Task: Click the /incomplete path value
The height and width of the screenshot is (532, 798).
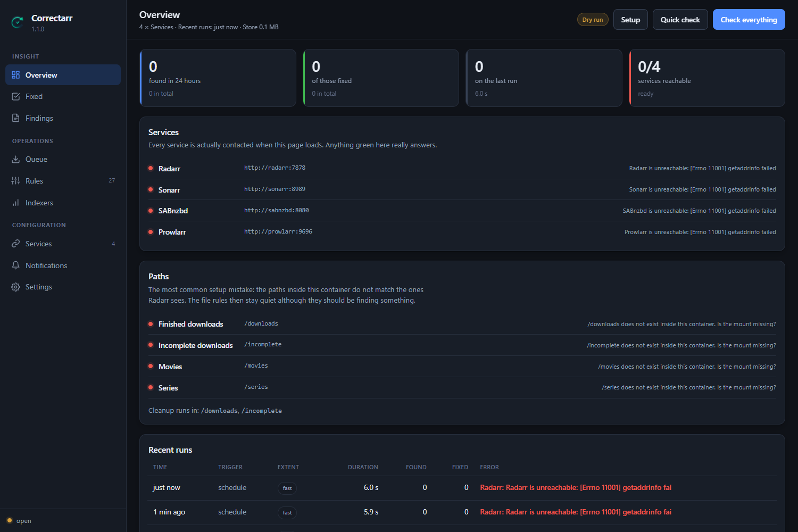Action: point(263,344)
